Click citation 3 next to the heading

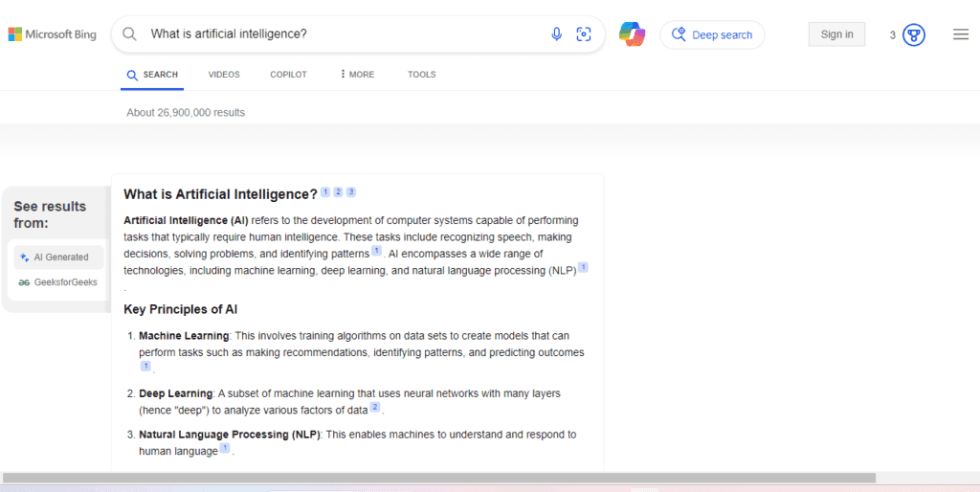tap(351, 192)
